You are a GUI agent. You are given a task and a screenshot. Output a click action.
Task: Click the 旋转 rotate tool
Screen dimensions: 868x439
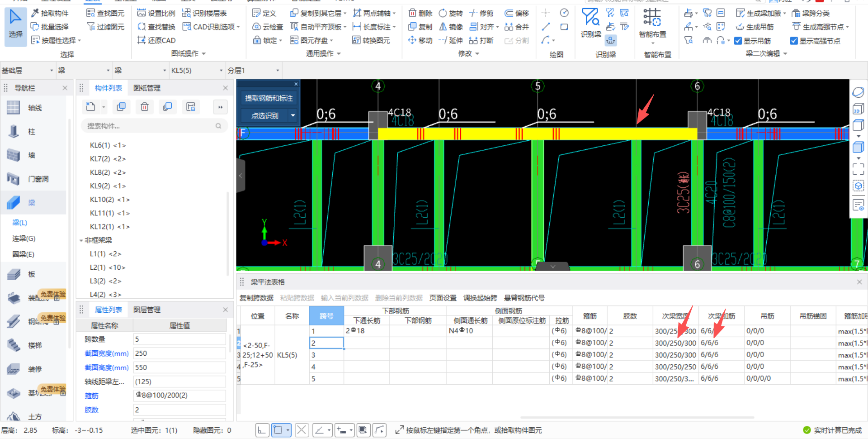click(x=451, y=13)
